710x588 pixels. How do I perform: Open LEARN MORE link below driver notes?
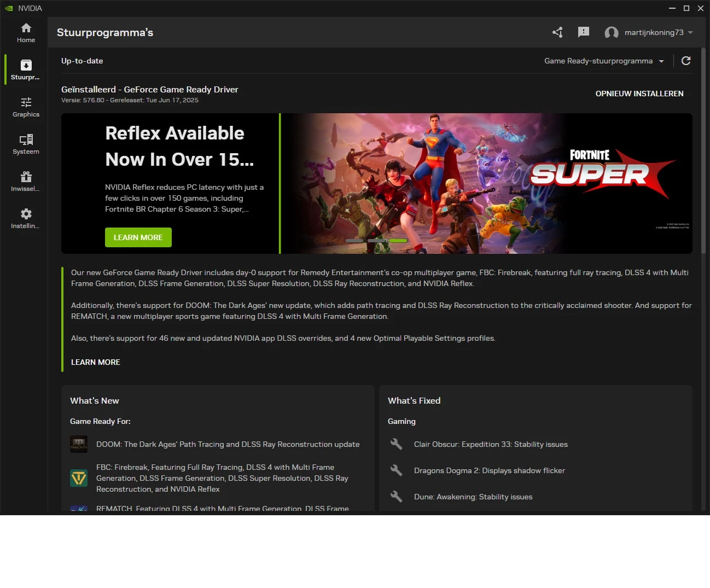pos(96,362)
